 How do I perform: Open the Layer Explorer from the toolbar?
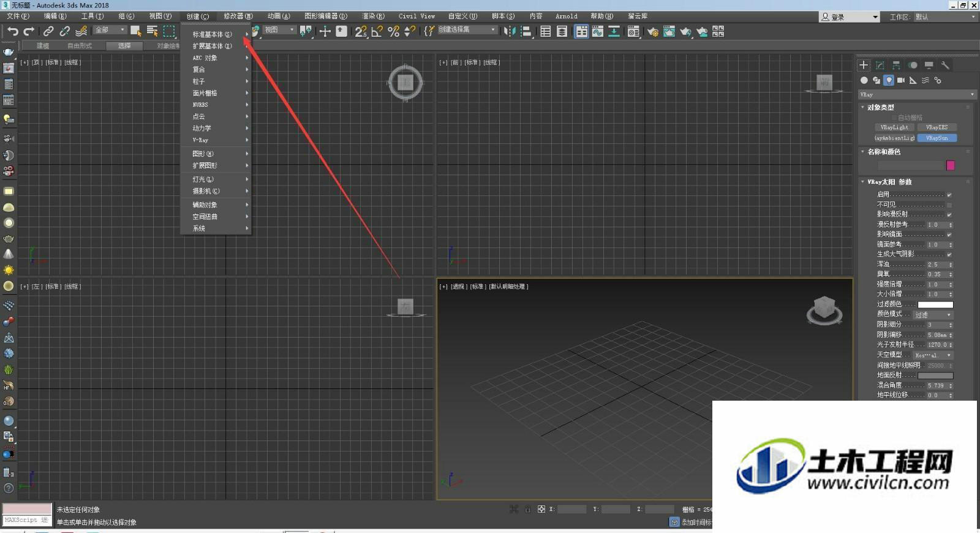coord(562,31)
